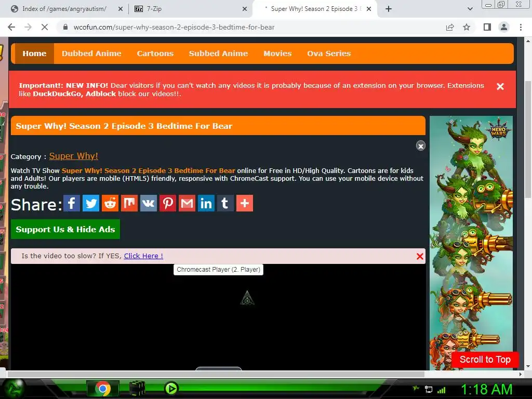Click the video player loading area
532x399 pixels.
tap(218, 317)
